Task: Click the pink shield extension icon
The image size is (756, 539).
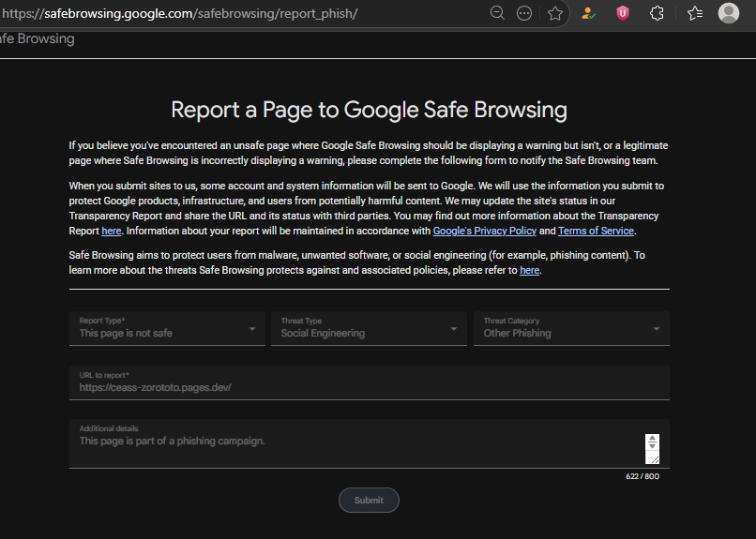Action: (x=623, y=13)
